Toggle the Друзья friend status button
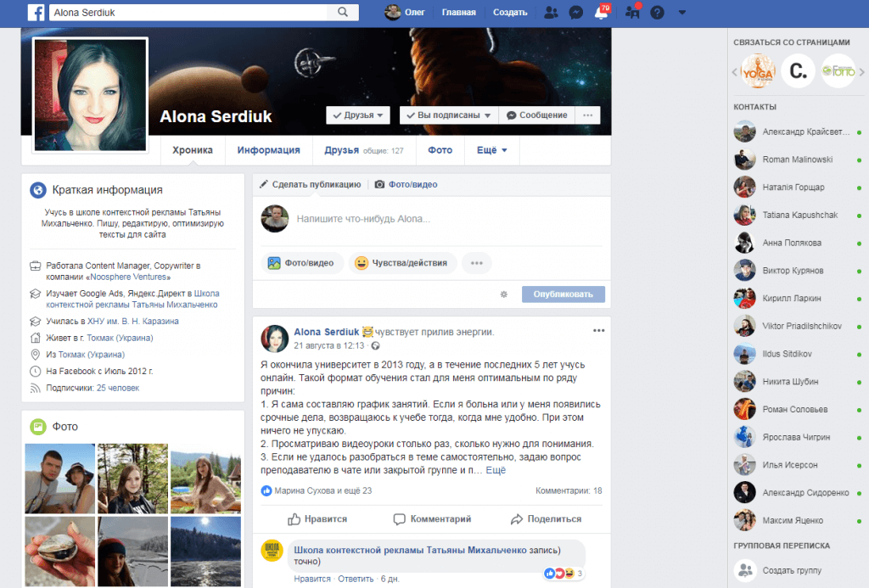 click(x=358, y=115)
